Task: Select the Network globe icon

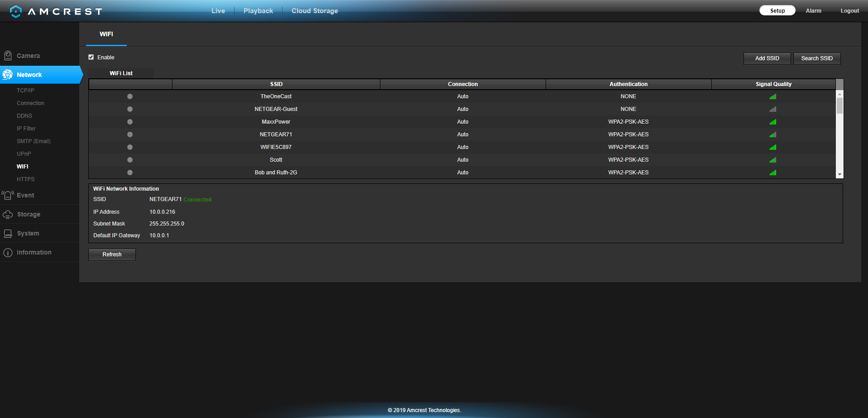Action: 8,75
